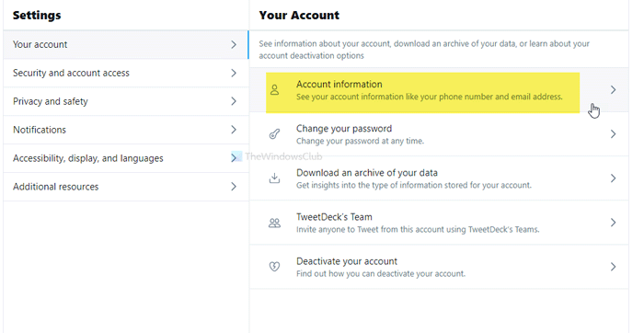Click the 'See information about your account' description
This screenshot has width=644, height=333.
point(424,50)
